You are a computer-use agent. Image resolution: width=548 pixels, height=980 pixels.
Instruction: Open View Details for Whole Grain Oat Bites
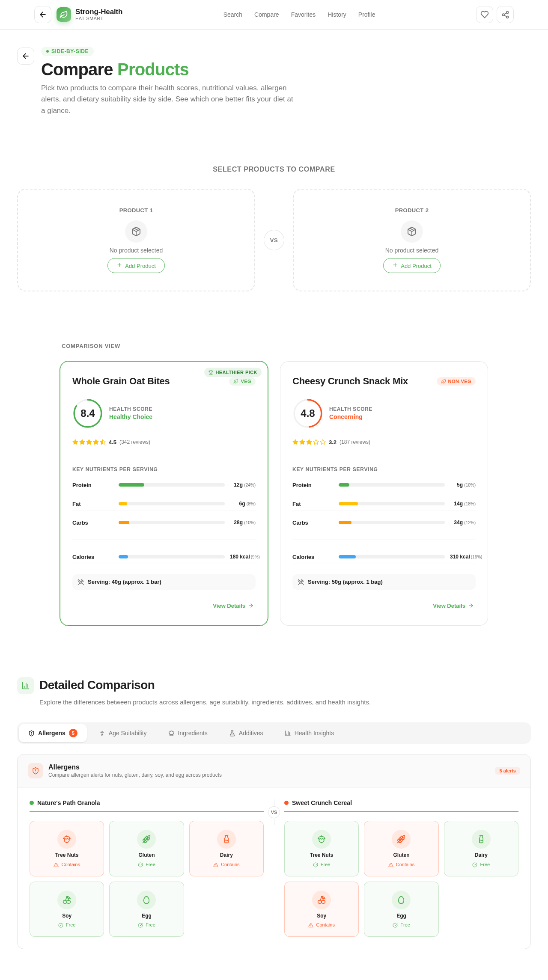click(x=233, y=606)
